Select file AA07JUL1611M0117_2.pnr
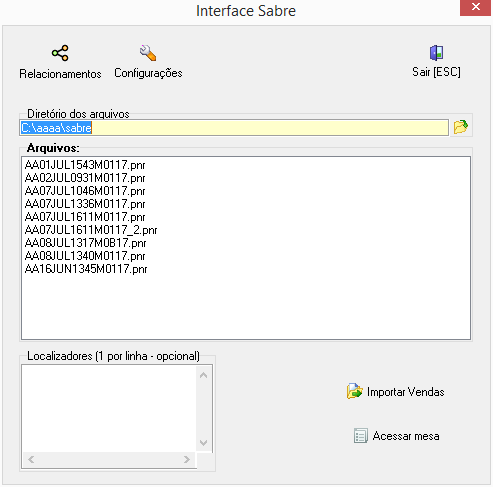493x487 pixels. point(91,230)
